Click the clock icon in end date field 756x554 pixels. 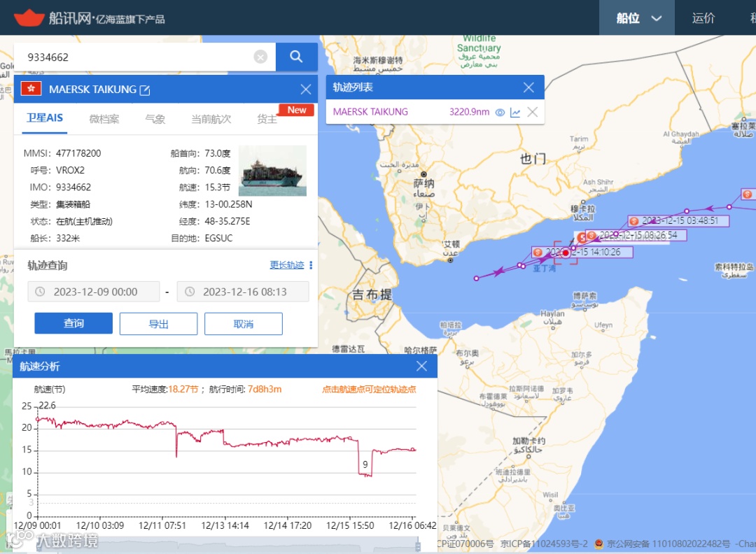(x=190, y=292)
